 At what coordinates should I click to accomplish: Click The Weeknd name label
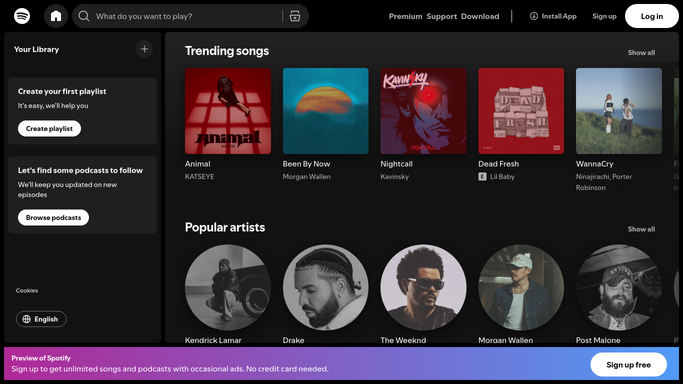click(403, 340)
